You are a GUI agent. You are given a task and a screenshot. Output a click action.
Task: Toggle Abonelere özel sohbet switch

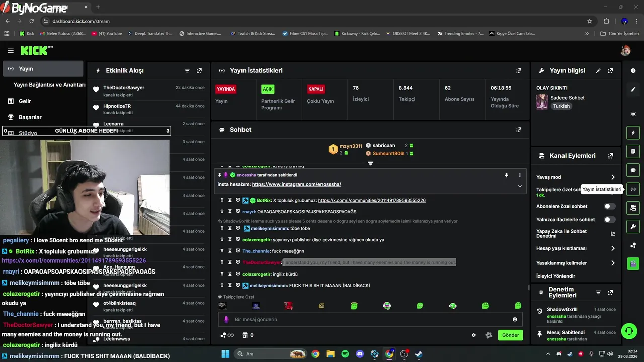[609, 206]
